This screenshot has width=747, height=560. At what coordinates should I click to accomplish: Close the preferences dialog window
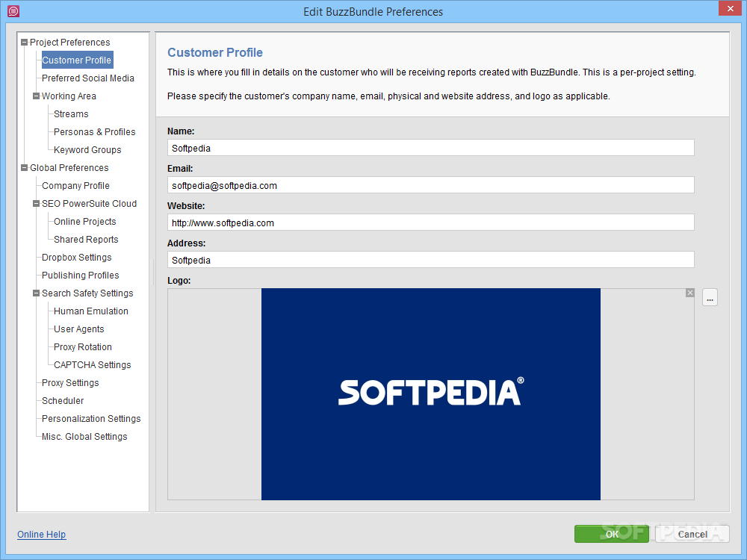tap(731, 8)
